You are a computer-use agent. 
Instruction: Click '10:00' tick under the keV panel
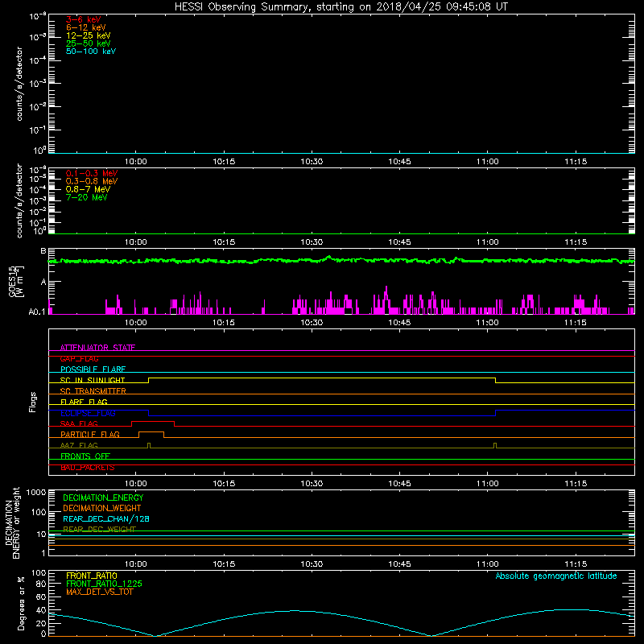135,162
